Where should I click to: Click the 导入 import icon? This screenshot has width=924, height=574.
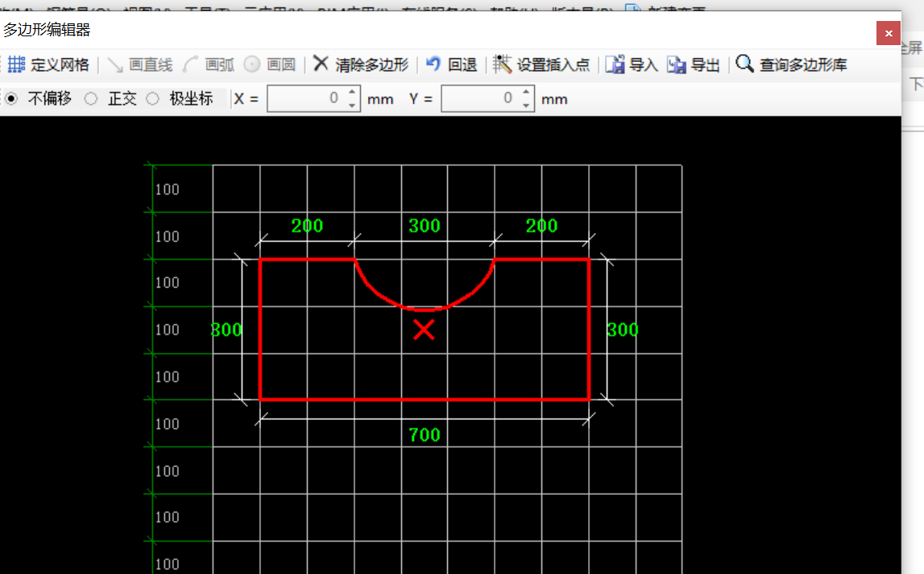pyautogui.click(x=615, y=64)
